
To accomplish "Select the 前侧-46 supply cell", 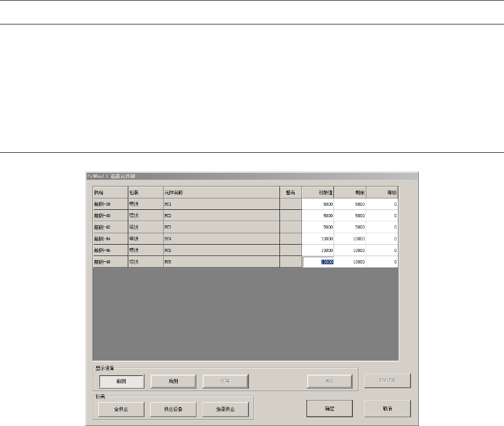I will 111,250.
